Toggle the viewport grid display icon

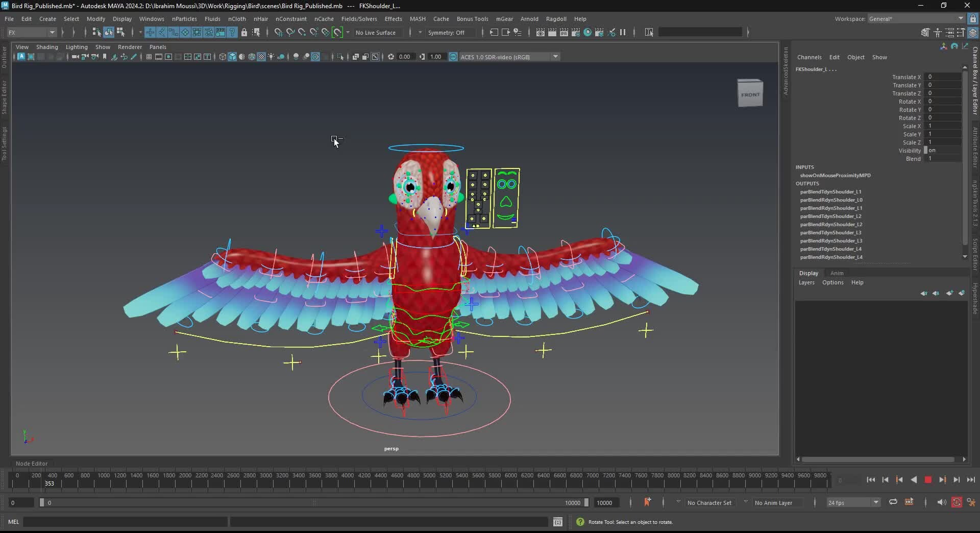click(x=149, y=57)
